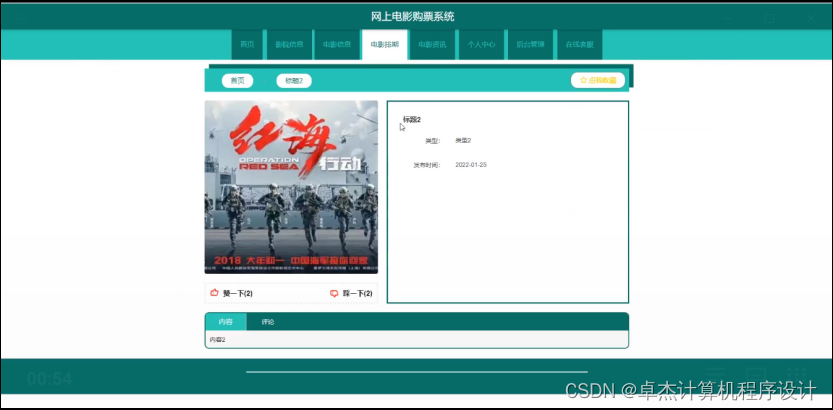833x410 pixels.
Task: Open the 首页 navigation tab
Action: [x=246, y=45]
